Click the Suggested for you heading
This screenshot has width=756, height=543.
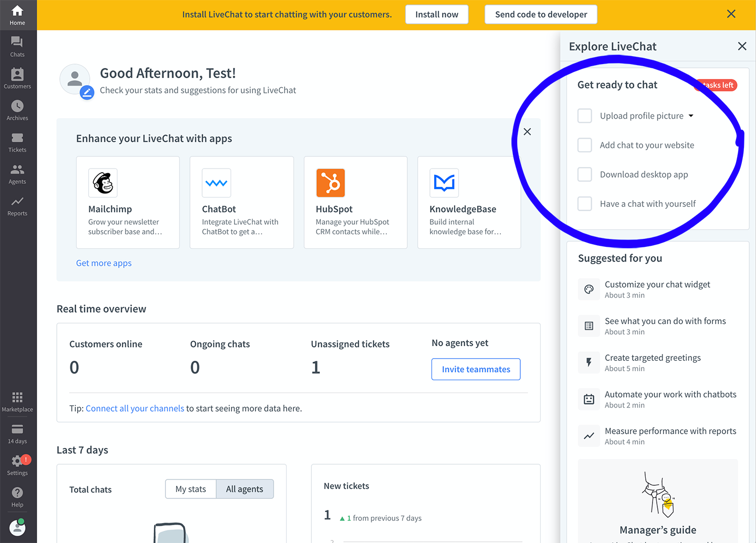click(620, 258)
